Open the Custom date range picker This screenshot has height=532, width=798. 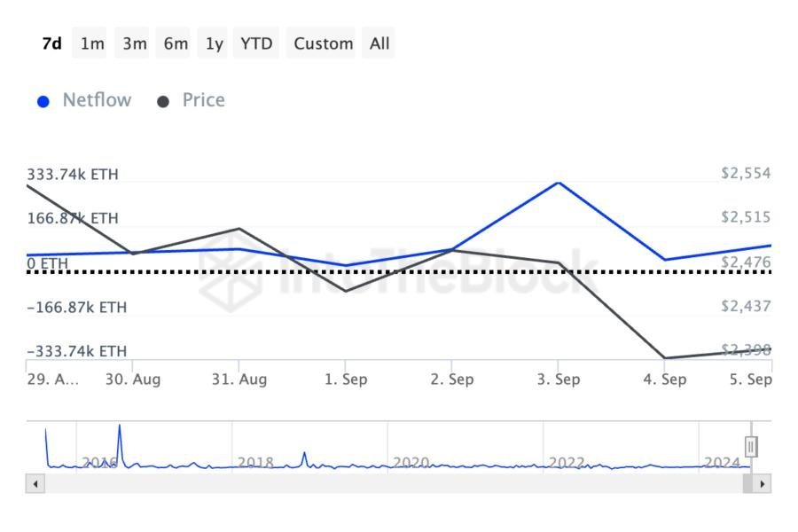tap(323, 43)
